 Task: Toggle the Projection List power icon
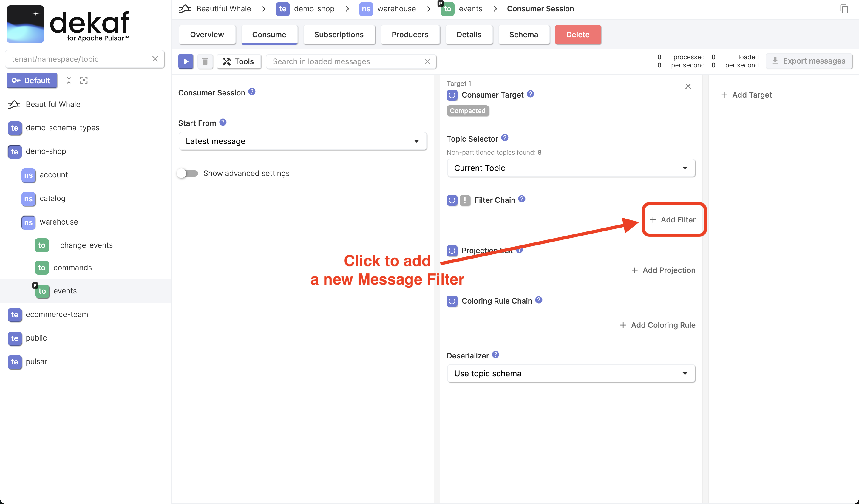click(453, 250)
